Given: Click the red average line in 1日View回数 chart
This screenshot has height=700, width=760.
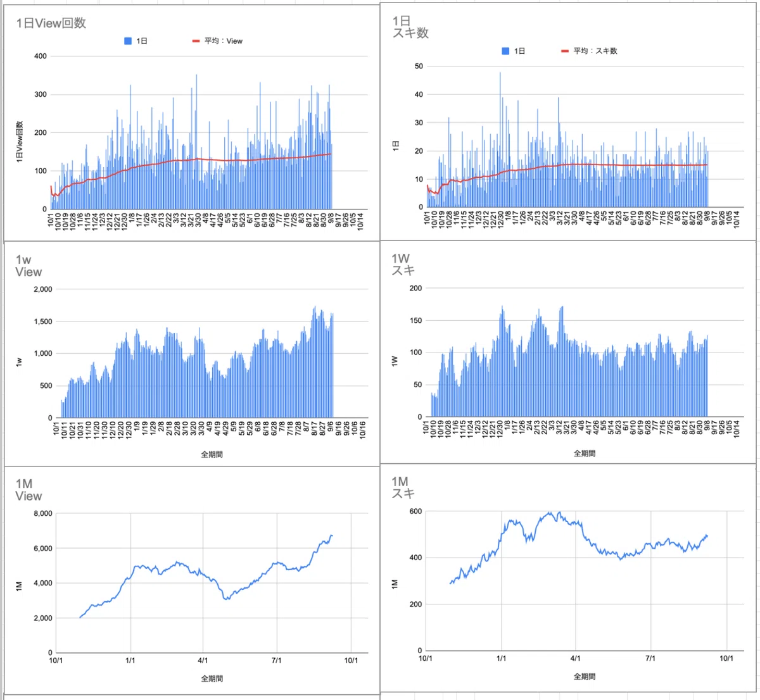Looking at the screenshot, I should click(190, 159).
